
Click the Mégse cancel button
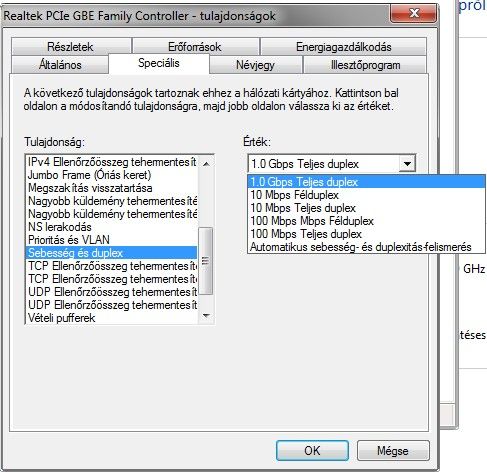click(x=393, y=451)
